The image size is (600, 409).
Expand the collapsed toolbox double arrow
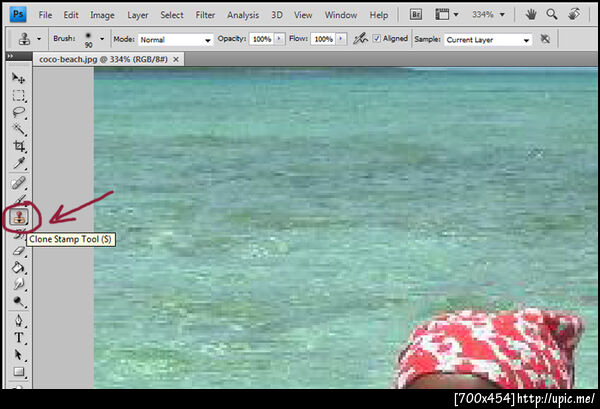(10, 56)
